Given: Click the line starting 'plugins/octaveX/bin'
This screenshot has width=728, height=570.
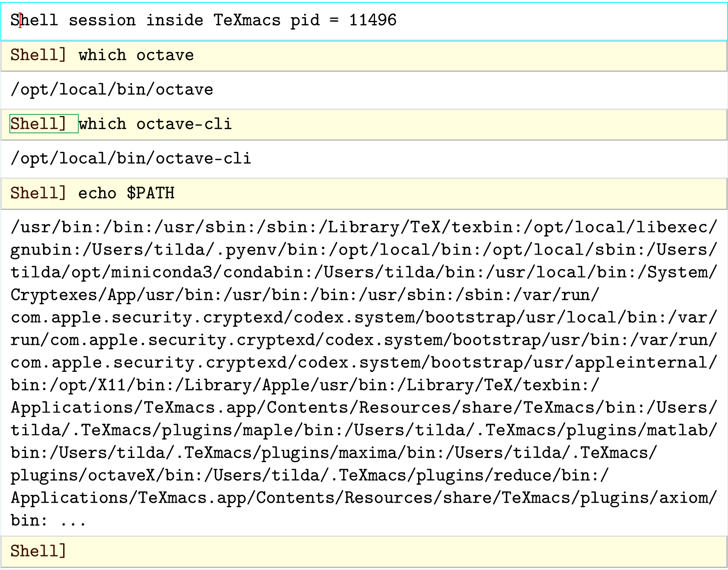Looking at the screenshot, I should tap(310, 476).
